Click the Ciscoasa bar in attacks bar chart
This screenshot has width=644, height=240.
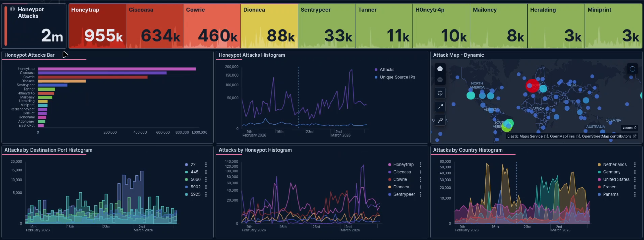[x=102, y=73]
